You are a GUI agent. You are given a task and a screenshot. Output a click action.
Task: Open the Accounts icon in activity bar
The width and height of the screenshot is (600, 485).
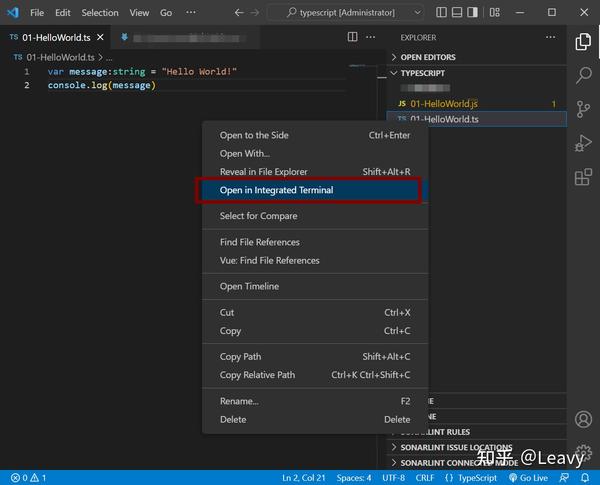(584, 419)
